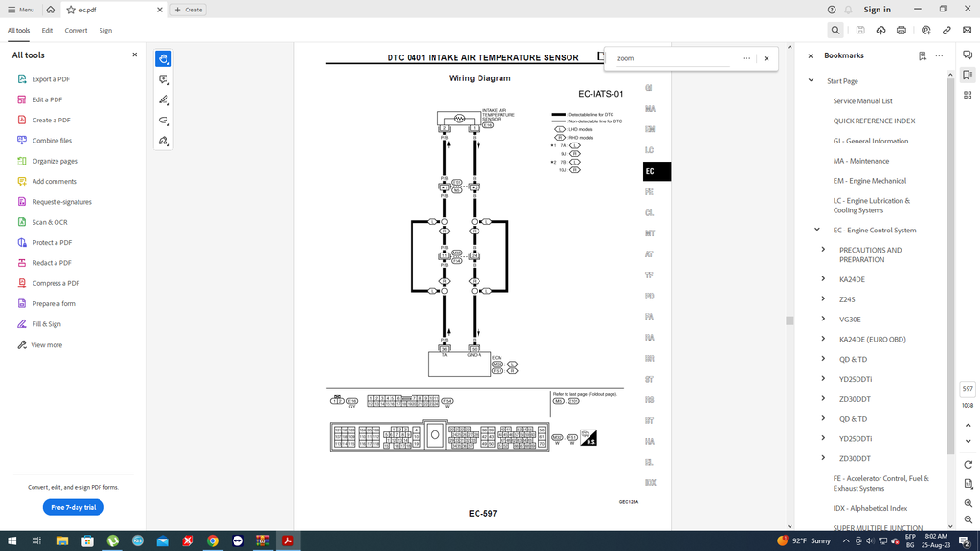Copy share link icon
Image resolution: width=980 pixels, height=551 pixels.
point(947,30)
